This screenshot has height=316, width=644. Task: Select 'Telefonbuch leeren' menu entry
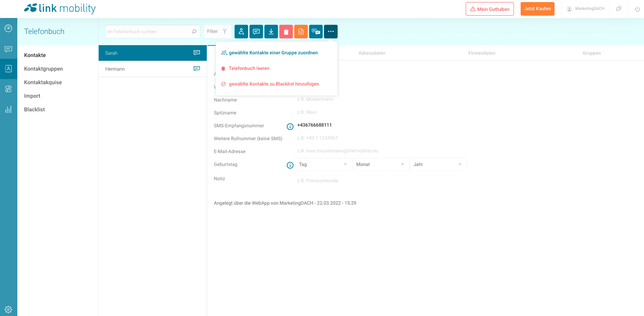(x=249, y=69)
